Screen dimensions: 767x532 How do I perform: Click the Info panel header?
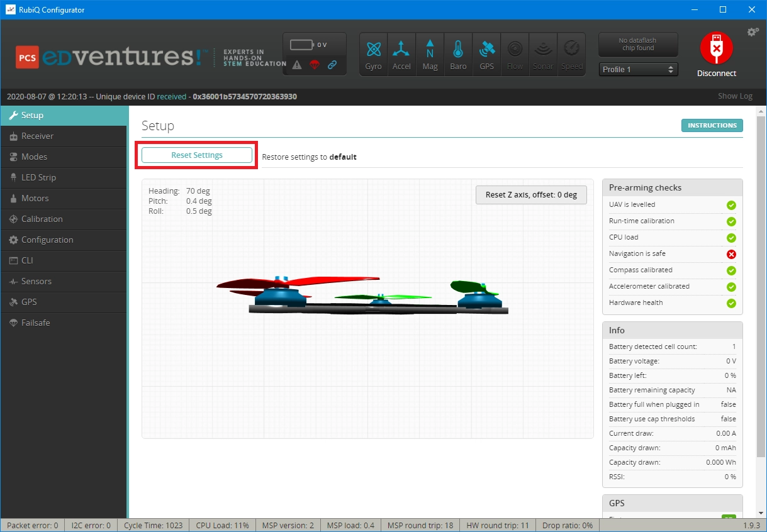[673, 330]
